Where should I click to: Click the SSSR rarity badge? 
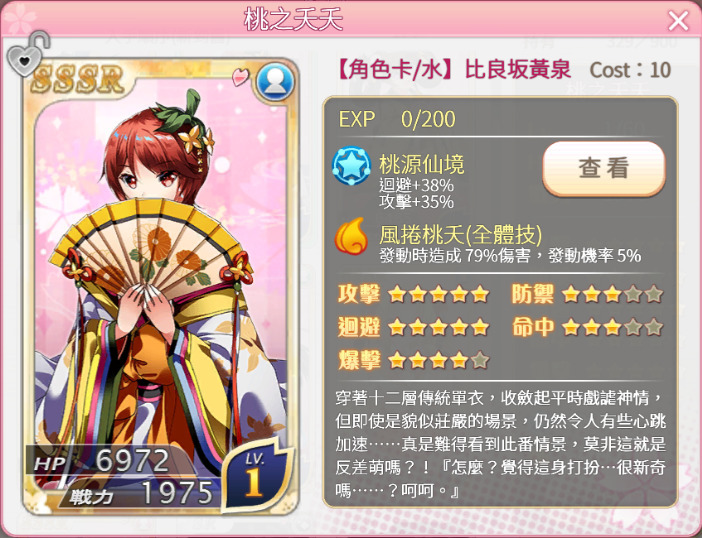pos(77,80)
